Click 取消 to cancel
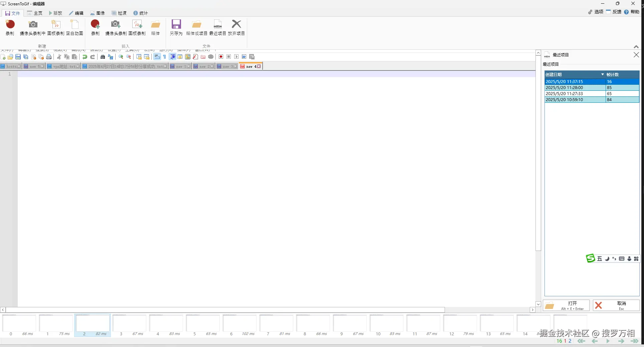 coord(616,305)
